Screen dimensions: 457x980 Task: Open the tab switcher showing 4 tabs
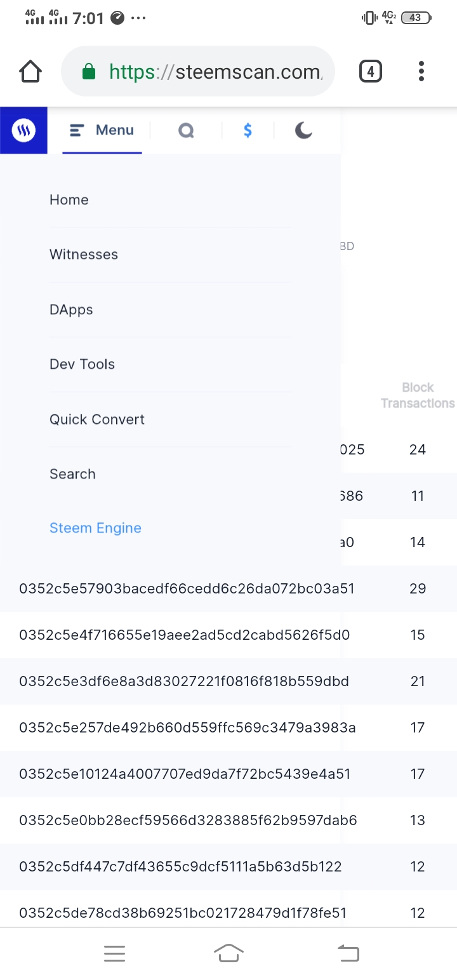click(371, 72)
